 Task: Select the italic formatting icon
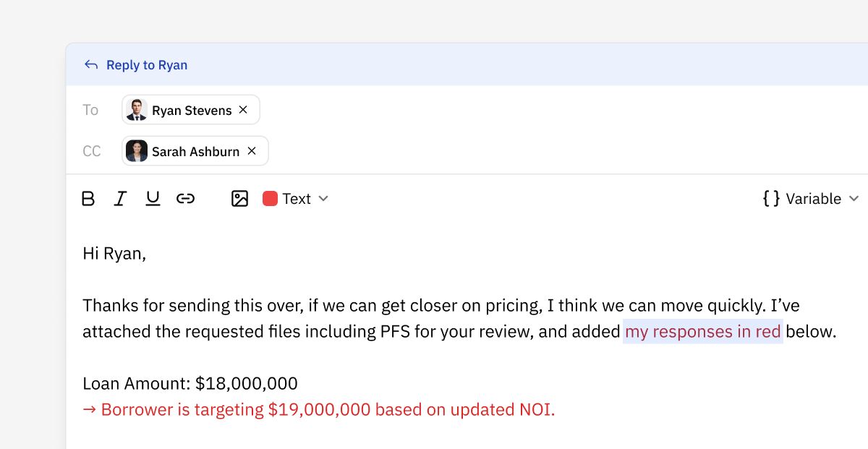click(120, 198)
